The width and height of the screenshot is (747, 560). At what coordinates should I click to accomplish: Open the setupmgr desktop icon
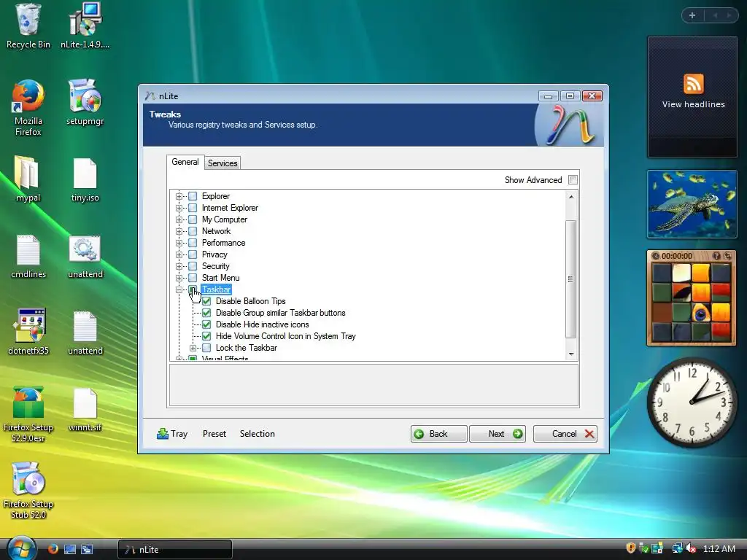[x=85, y=103]
